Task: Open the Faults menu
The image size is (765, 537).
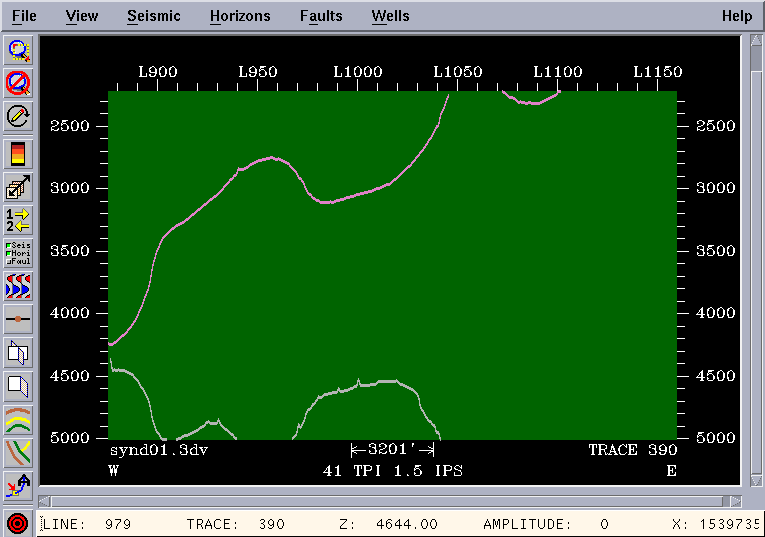Action: [321, 16]
